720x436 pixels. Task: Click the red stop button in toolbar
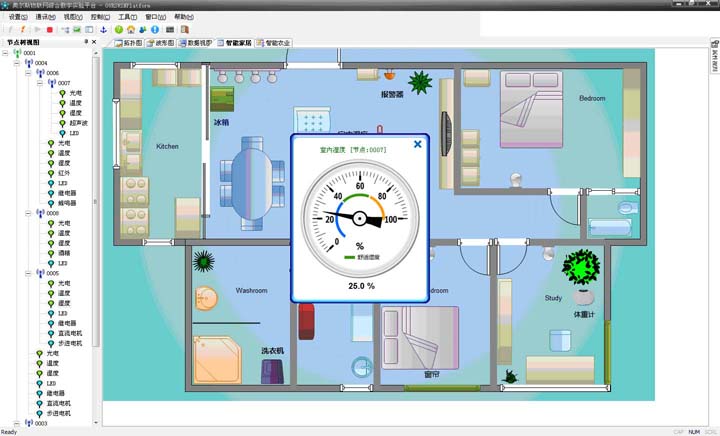tap(50, 30)
